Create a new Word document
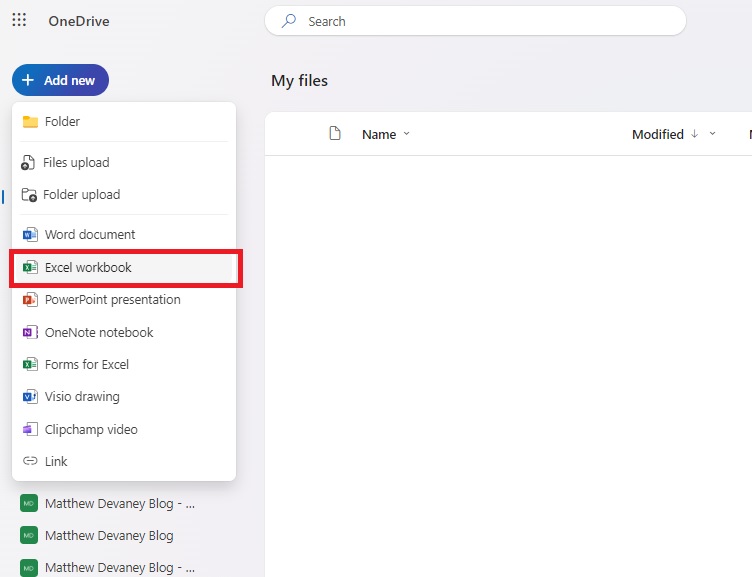752x577 pixels. (x=124, y=235)
